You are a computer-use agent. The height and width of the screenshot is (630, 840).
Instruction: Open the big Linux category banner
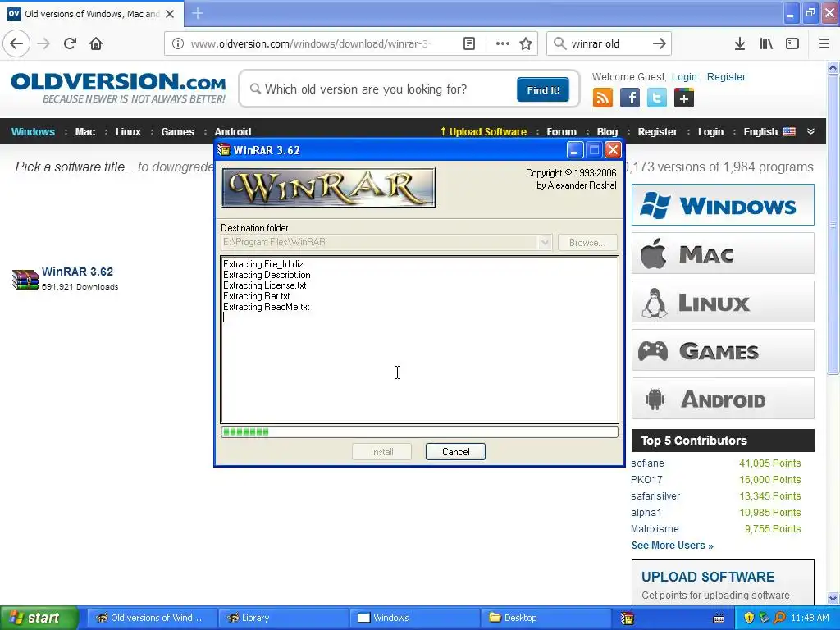(x=724, y=302)
